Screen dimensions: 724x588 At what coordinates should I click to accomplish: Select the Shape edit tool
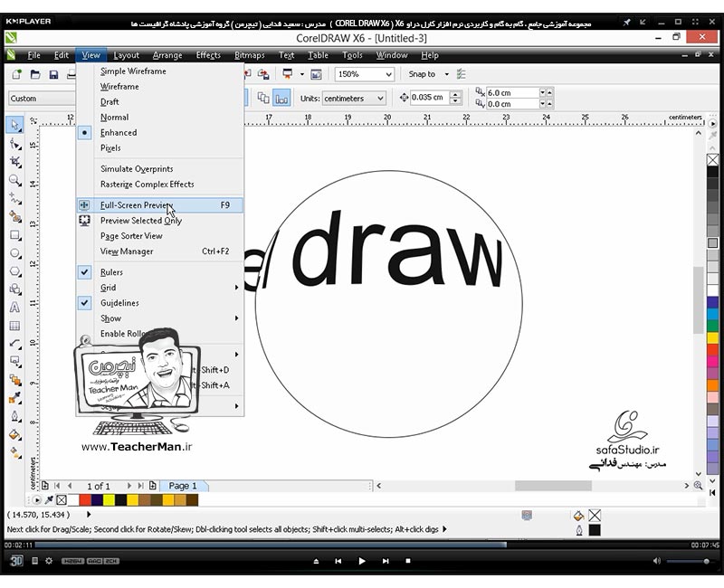(x=14, y=144)
